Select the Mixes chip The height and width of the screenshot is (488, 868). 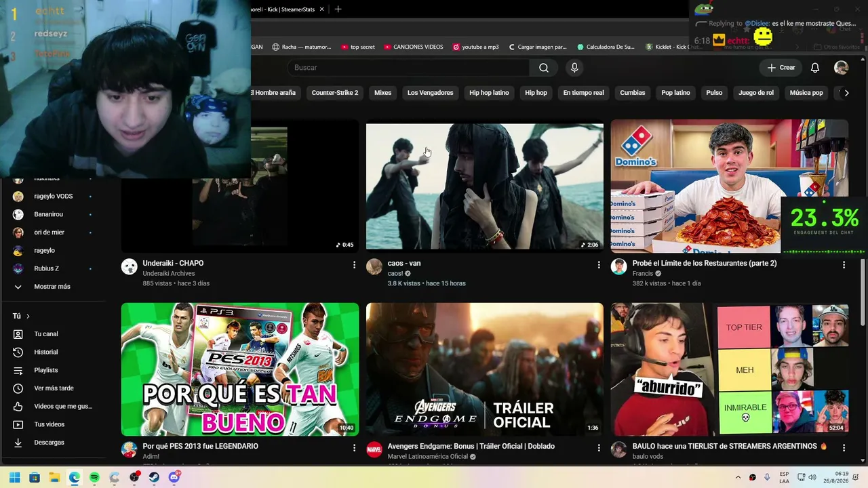(x=383, y=93)
